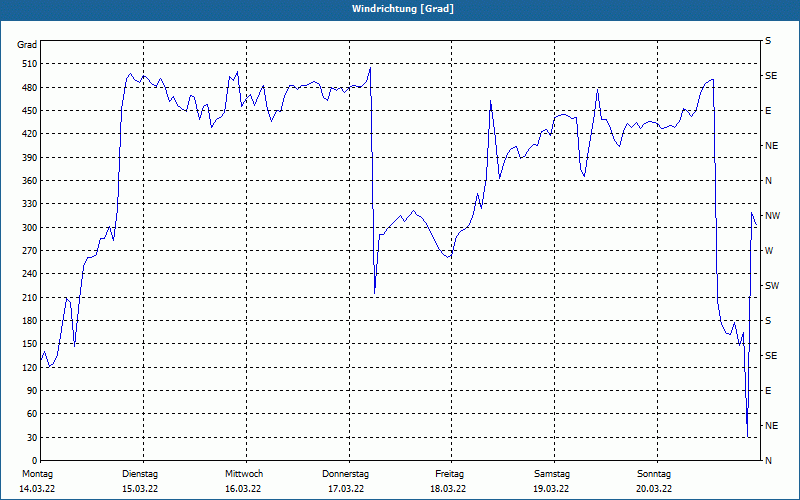Select the 150 y-axis value

[30, 344]
